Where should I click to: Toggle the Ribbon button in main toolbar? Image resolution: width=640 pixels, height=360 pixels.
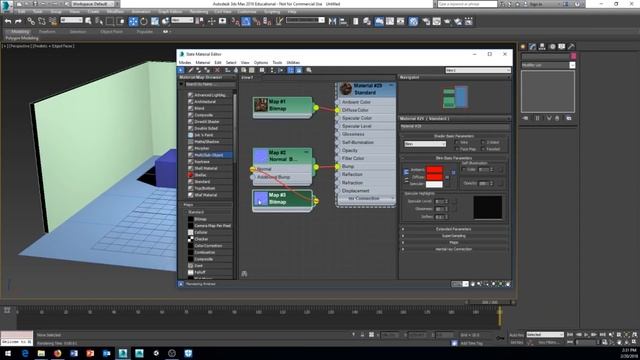pos(379,21)
